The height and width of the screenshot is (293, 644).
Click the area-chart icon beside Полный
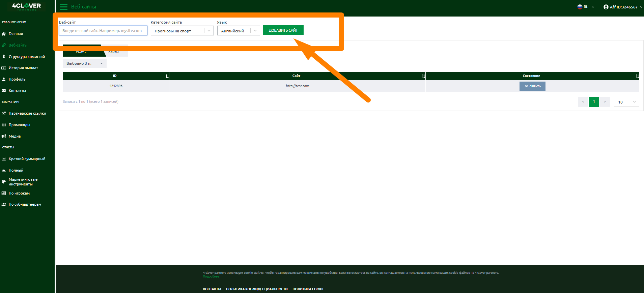pyautogui.click(x=4, y=170)
